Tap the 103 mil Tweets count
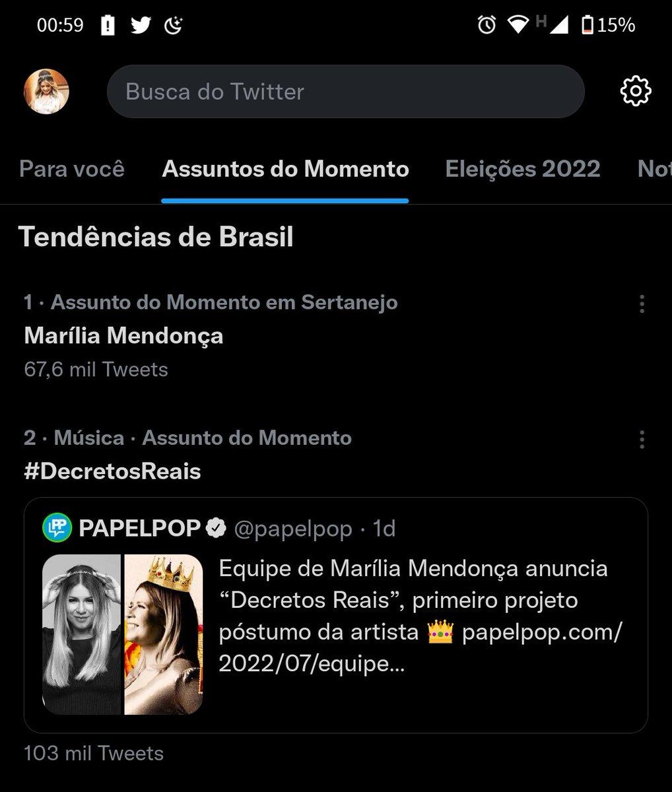672x792 pixels. tap(94, 753)
